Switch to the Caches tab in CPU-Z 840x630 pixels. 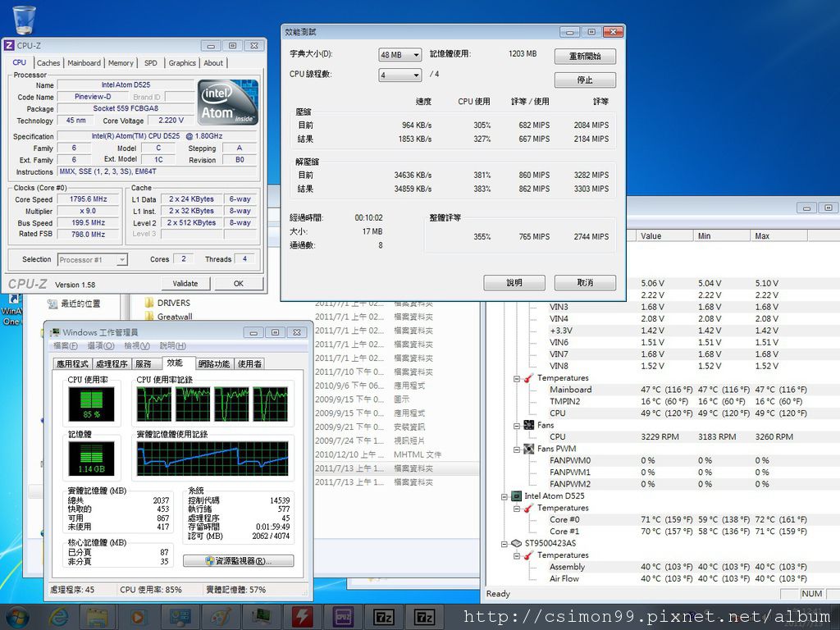48,62
